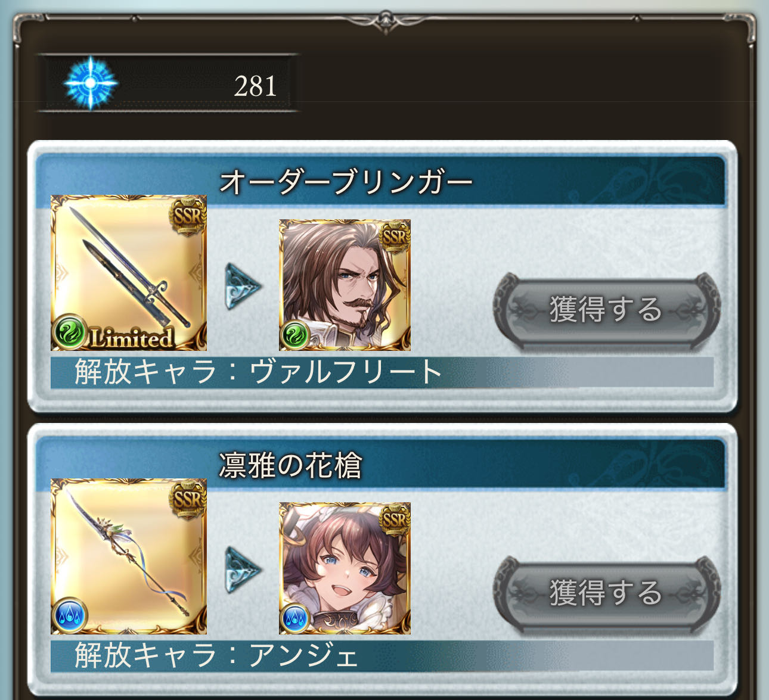Open the ヴァルフリート character portrait
This screenshot has height=700, width=769.
coord(345,285)
